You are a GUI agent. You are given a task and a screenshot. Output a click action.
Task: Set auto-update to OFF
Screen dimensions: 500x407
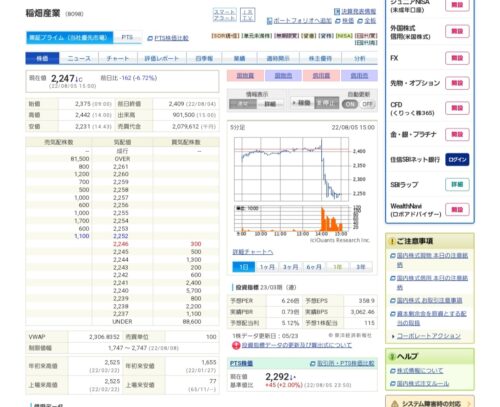pos(367,104)
